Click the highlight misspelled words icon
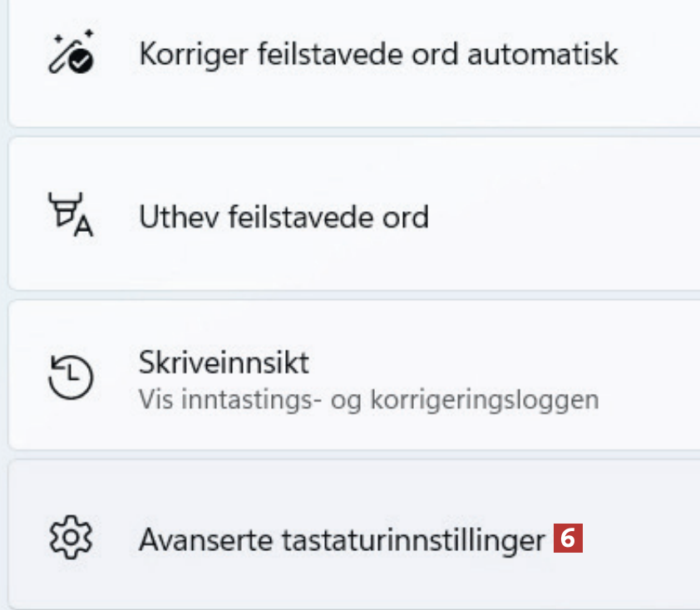 pyautogui.click(x=70, y=217)
